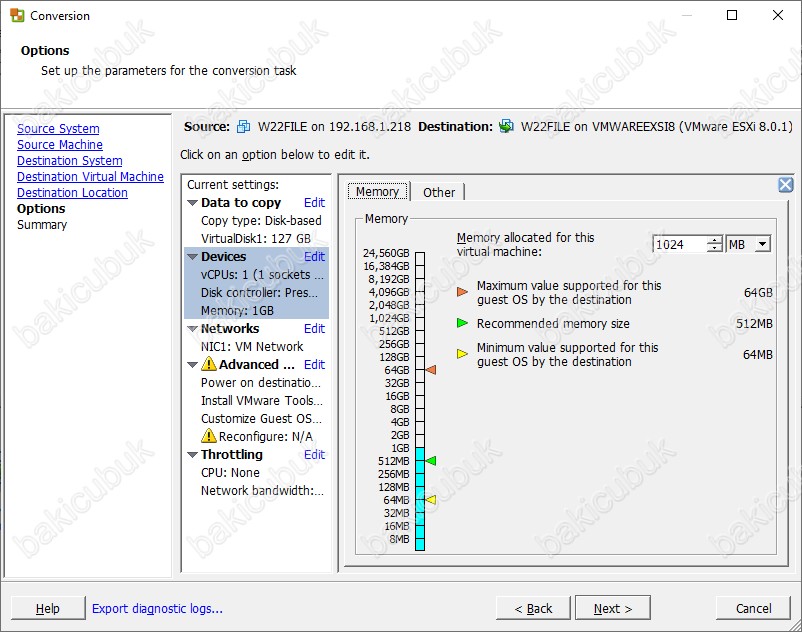Click the 2GB level on memory slider

click(420, 435)
